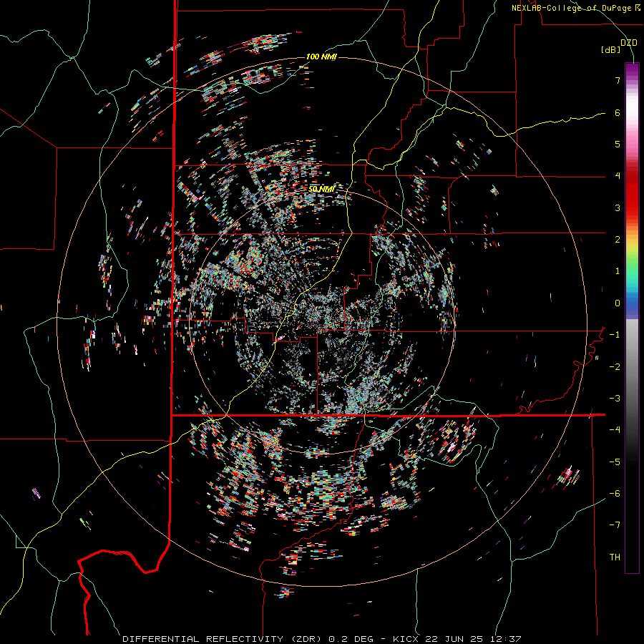This screenshot has height=644, width=644.
Task: Click the 2 dB scale label
Action: [618, 240]
